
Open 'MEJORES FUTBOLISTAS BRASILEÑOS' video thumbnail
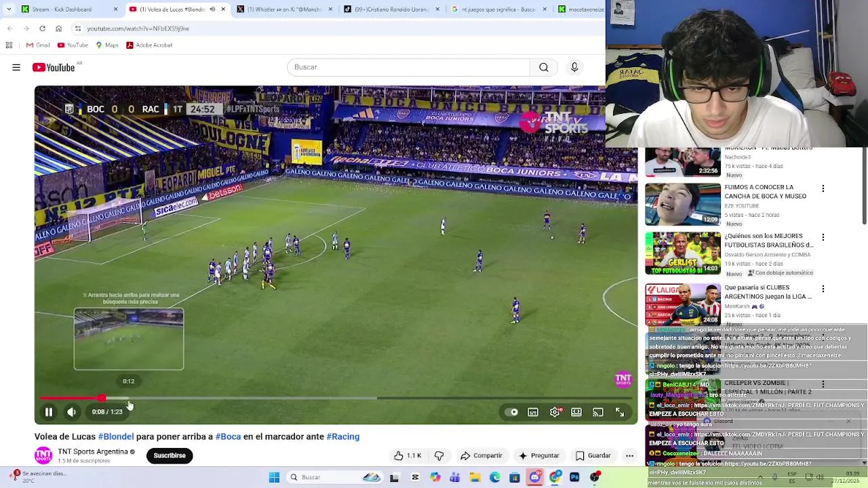pos(683,253)
